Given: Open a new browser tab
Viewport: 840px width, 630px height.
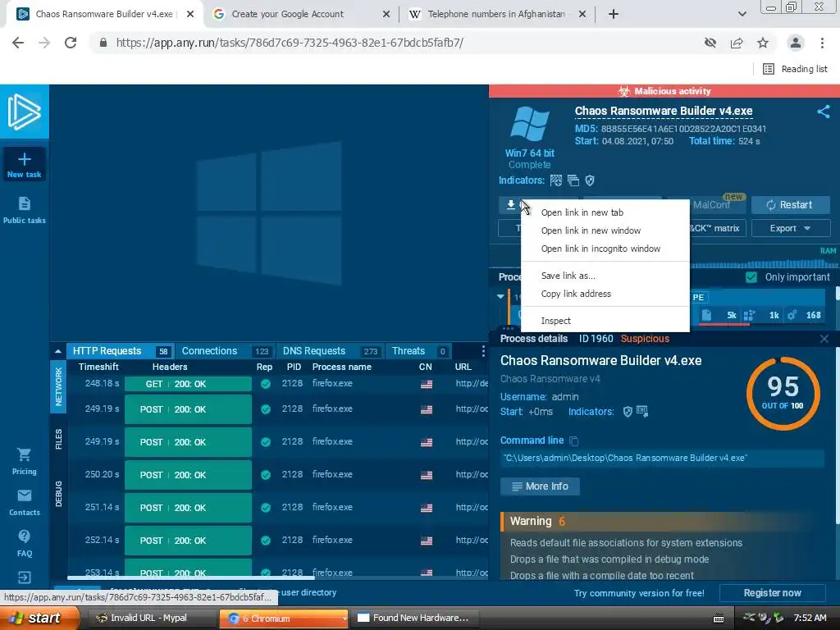Looking at the screenshot, I should [614, 14].
